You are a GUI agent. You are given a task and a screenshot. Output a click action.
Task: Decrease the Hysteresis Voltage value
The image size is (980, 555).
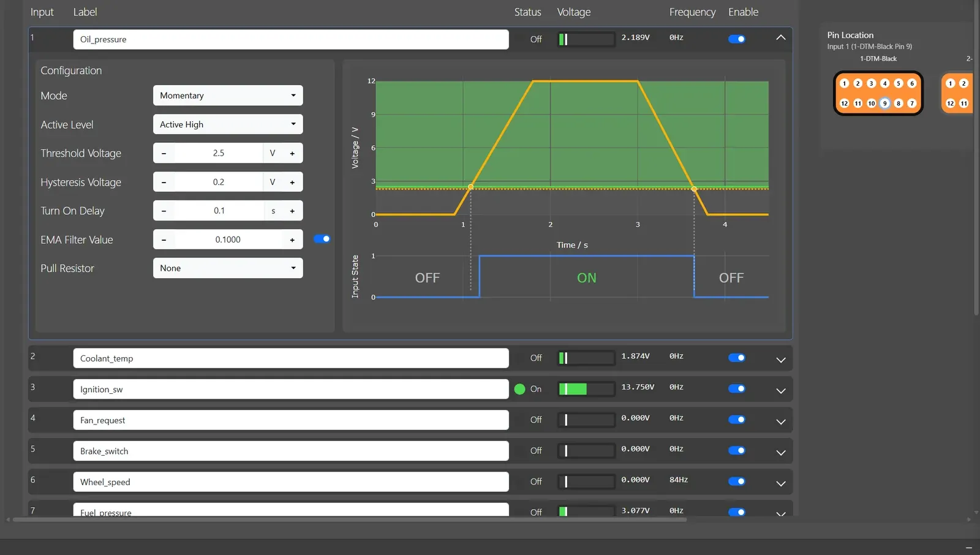tap(164, 182)
